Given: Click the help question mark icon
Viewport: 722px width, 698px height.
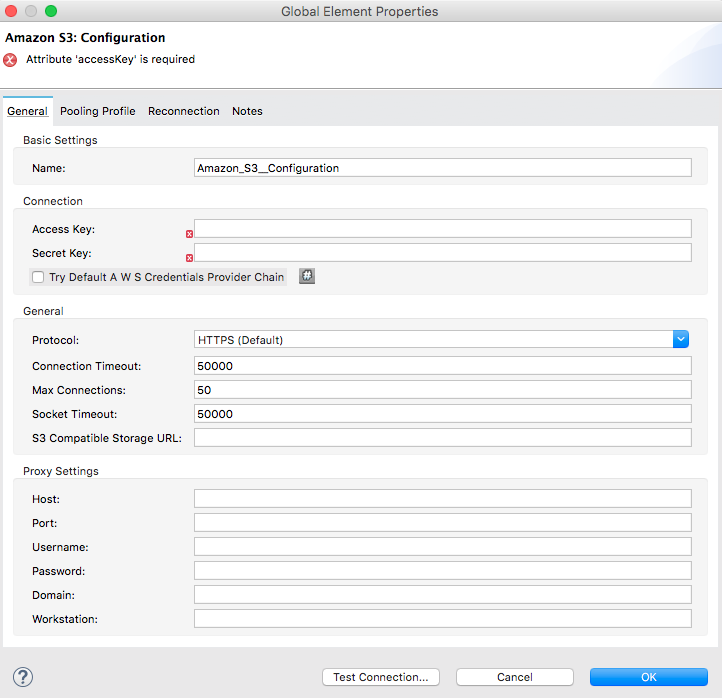Looking at the screenshot, I should click(x=22, y=677).
